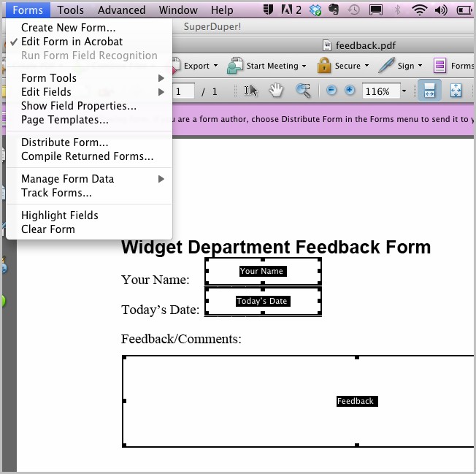This screenshot has width=476, height=474.
Task: Choose Clear Form menu entry
Action: tap(89, 229)
